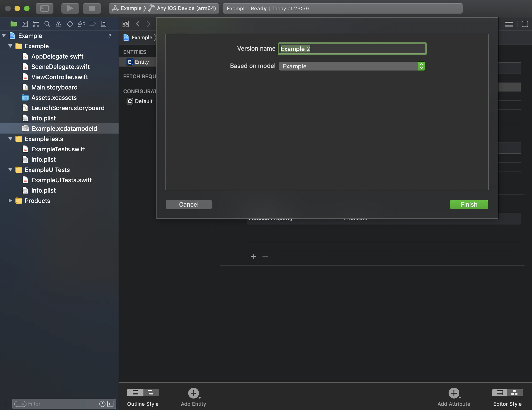532x410 pixels.
Task: Open the Symbol navigator icon
Action: point(36,24)
